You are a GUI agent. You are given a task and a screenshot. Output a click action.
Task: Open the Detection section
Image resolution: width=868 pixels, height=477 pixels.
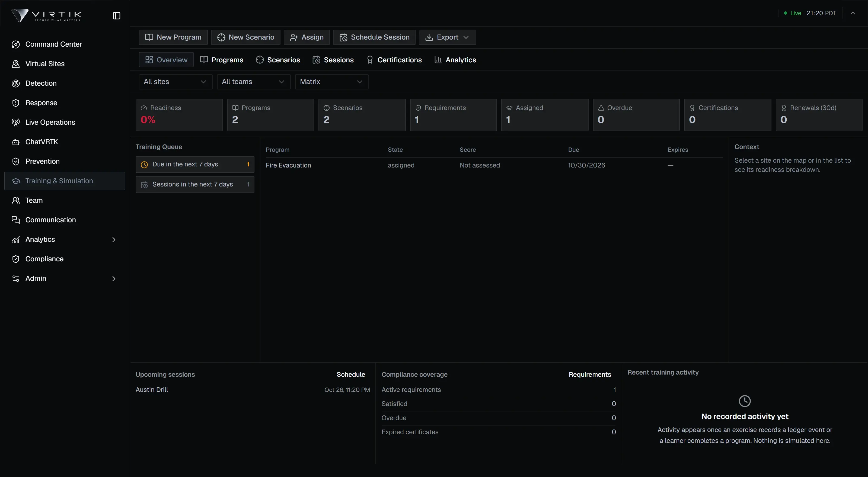coord(65,83)
